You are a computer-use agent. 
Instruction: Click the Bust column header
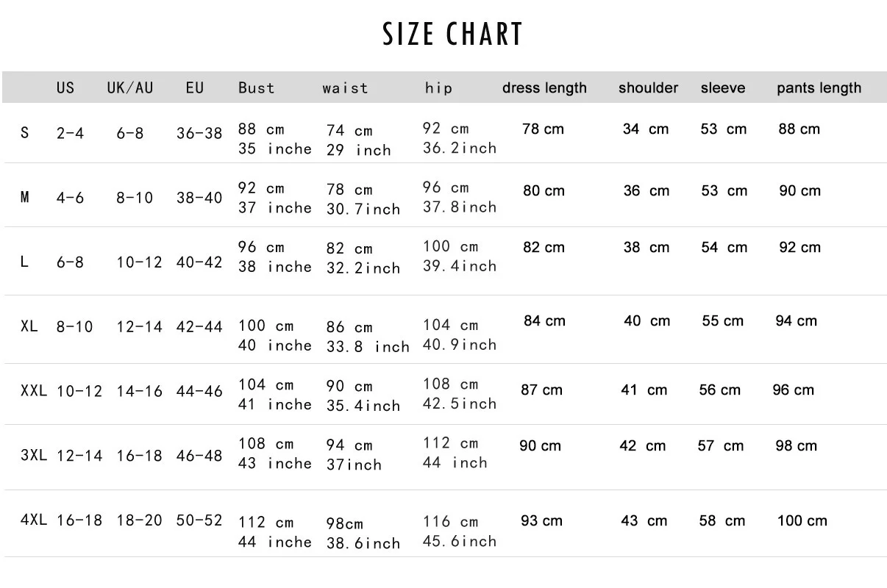coord(256,88)
